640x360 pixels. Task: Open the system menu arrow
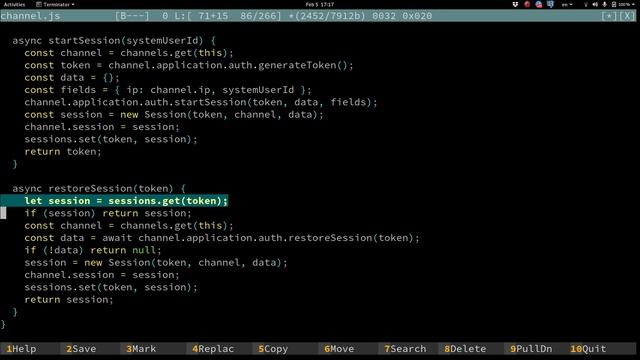[633, 4]
